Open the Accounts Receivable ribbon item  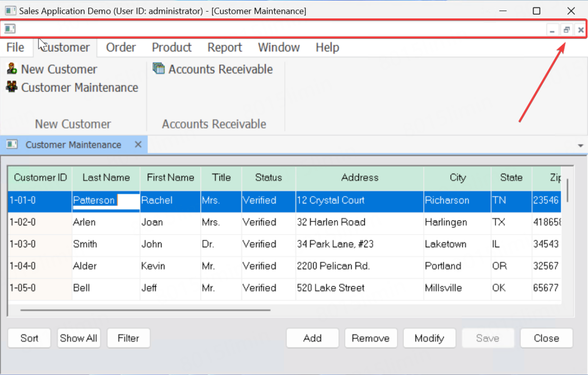(x=213, y=69)
